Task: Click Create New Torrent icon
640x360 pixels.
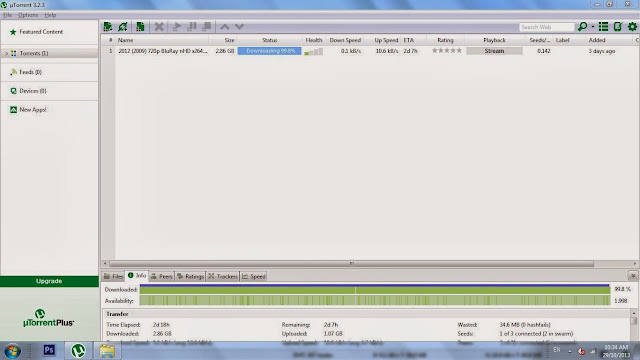Action: pos(140,27)
